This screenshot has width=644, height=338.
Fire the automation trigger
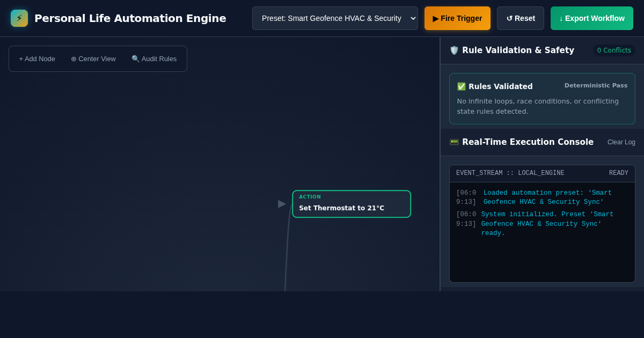pos(457,18)
